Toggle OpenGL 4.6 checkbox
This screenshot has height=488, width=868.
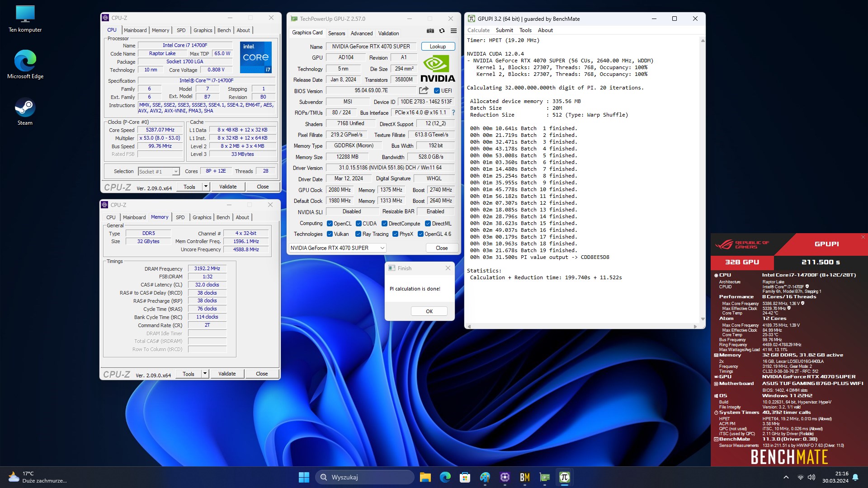[420, 234]
